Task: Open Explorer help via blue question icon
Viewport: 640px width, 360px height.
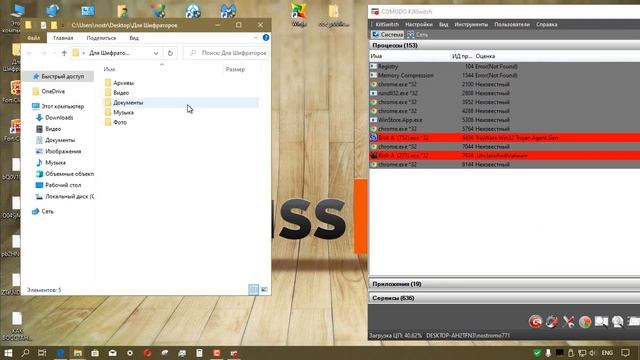Action: pos(266,38)
